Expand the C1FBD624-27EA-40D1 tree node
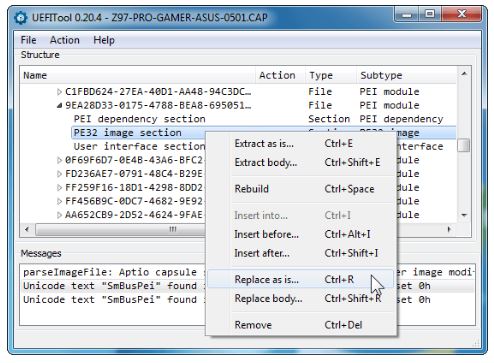Image resolution: width=494 pixels, height=363 pixels. click(59, 92)
